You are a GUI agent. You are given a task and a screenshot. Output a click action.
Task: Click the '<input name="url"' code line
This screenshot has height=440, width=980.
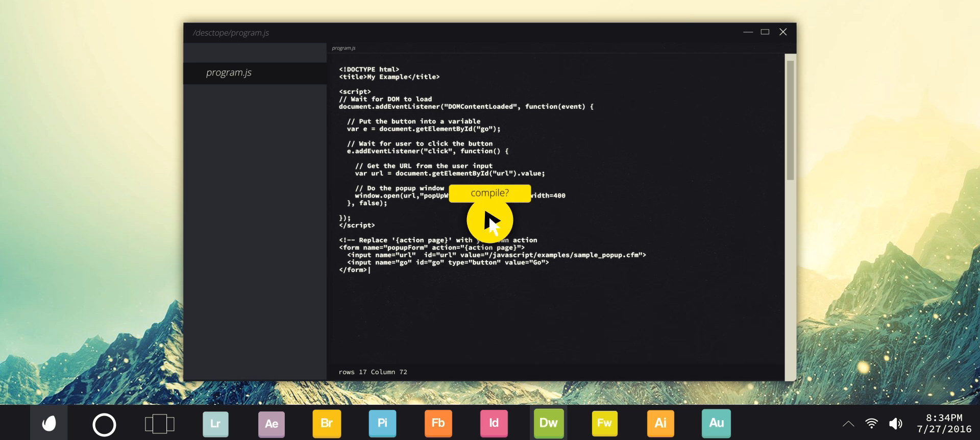click(x=497, y=255)
